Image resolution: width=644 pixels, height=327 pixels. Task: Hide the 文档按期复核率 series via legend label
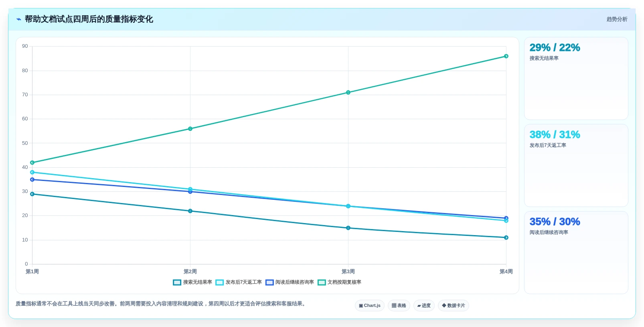tap(344, 282)
